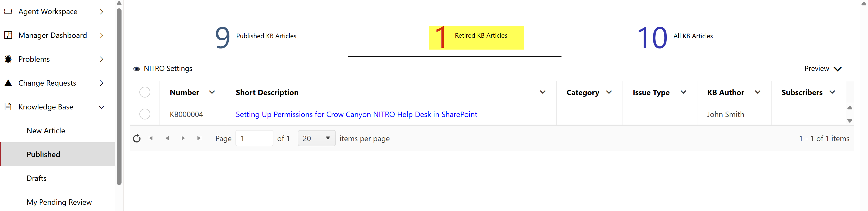Click the refresh icon in pager
868x211 pixels.
[x=136, y=138]
